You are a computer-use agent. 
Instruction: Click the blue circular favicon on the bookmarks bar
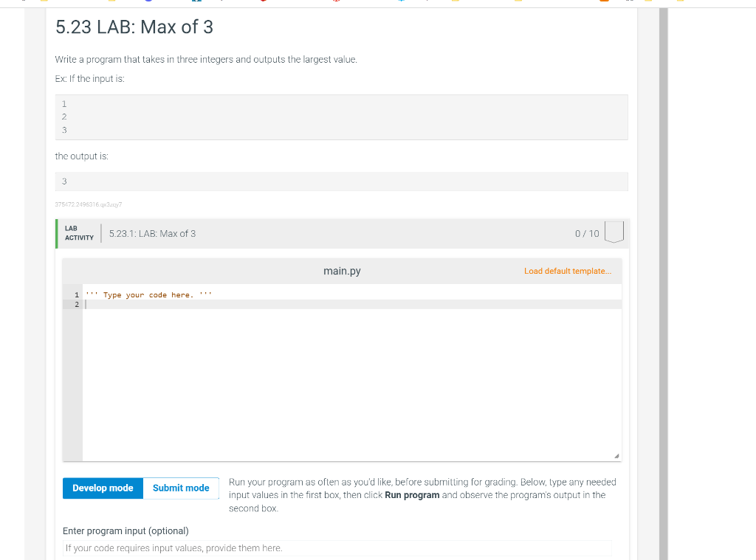coord(148,3)
